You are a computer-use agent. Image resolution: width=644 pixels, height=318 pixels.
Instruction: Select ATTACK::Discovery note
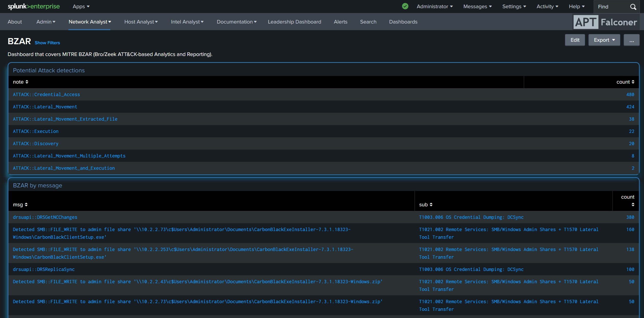36,143
